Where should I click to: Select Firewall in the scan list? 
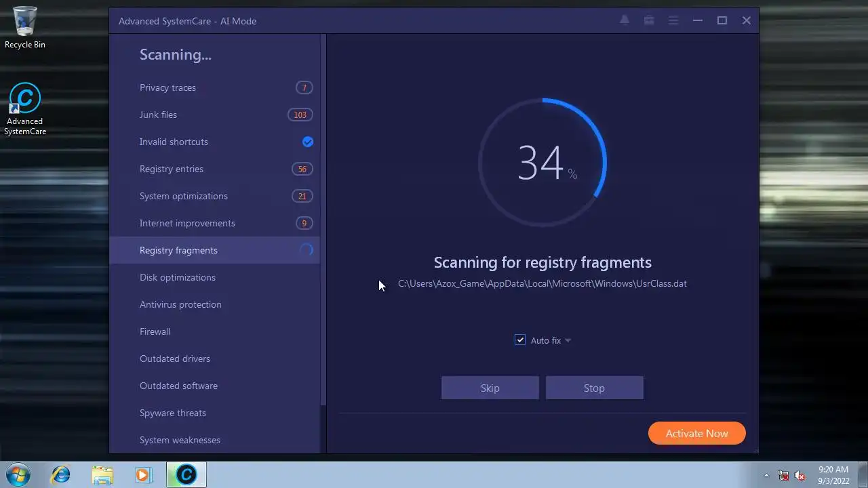coord(214,331)
